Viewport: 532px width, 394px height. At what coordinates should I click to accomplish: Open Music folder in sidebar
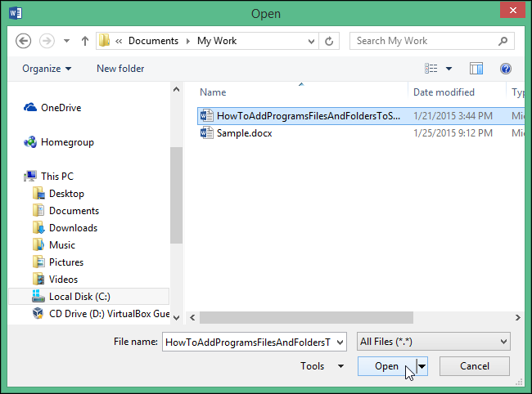click(x=62, y=245)
